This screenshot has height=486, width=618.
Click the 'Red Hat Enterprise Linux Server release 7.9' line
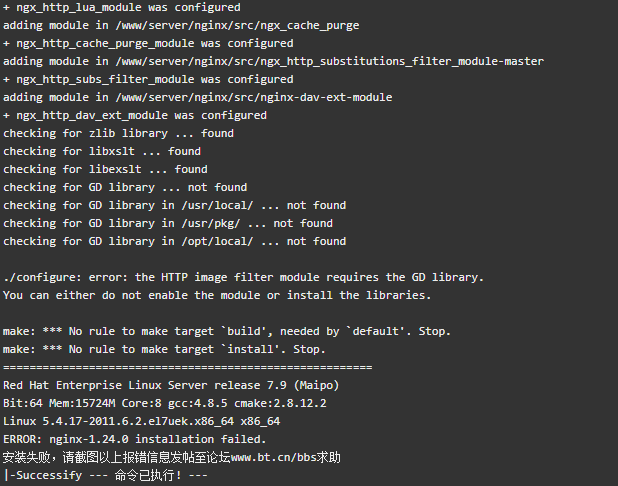[x=171, y=385]
